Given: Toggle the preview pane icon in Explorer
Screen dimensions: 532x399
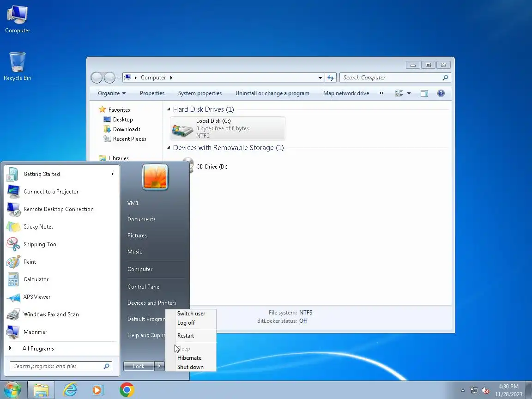Looking at the screenshot, I should (x=424, y=93).
